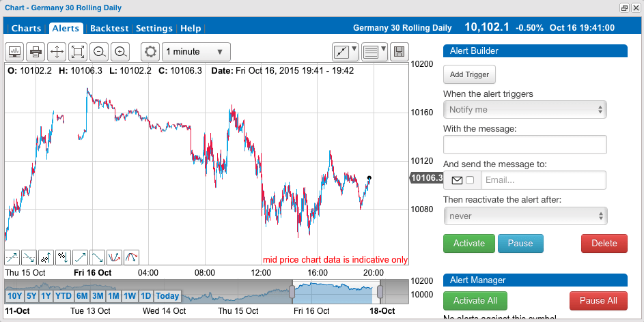
Task: Set chart range to 6M
Action: (x=82, y=296)
